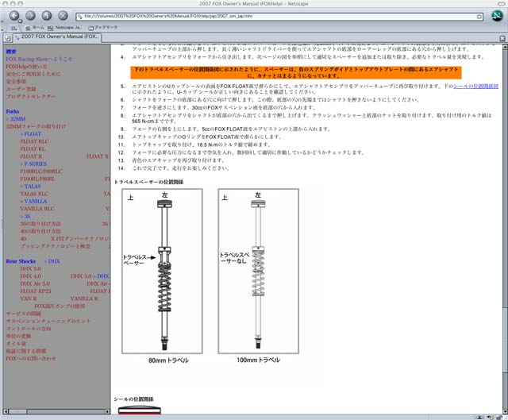
Task: Click the シールの位置関係図 hyperlink in step 5
Action: pyautogui.click(x=475, y=87)
